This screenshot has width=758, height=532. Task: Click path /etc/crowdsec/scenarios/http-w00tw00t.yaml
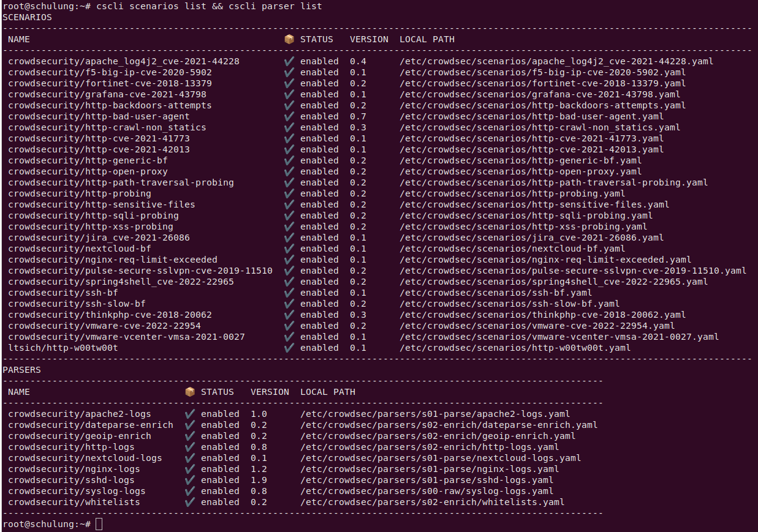click(515, 348)
